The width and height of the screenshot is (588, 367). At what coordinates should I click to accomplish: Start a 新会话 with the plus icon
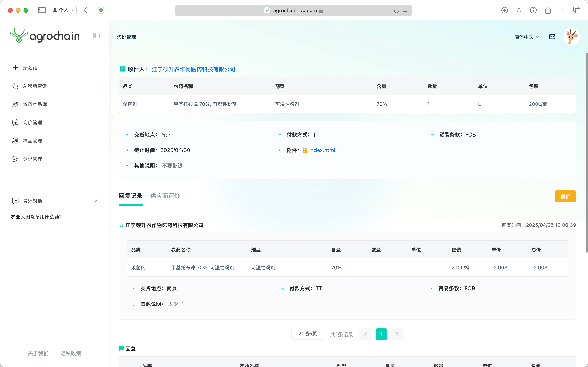click(x=16, y=68)
